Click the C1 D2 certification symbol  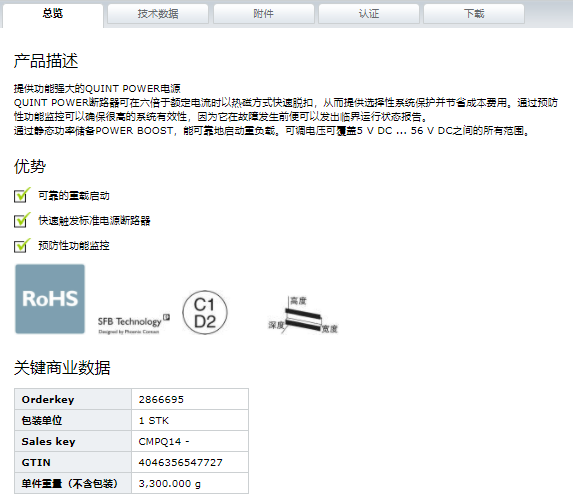(205, 313)
